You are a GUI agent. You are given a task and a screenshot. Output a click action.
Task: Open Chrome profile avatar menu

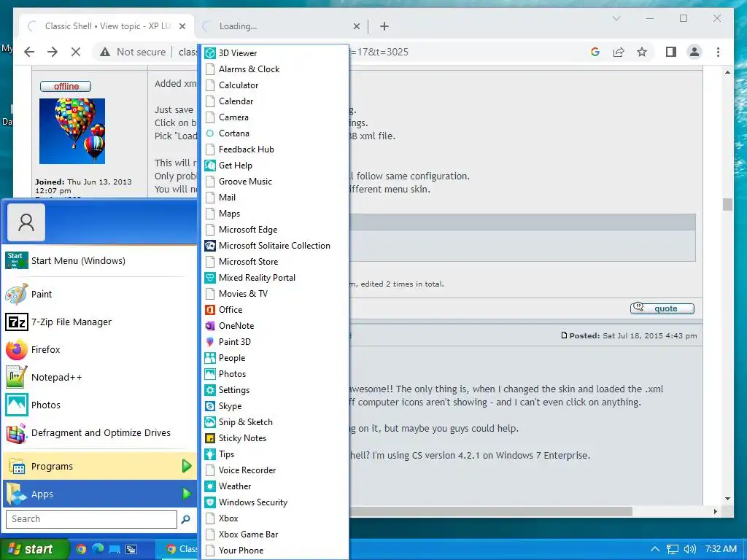tap(694, 52)
